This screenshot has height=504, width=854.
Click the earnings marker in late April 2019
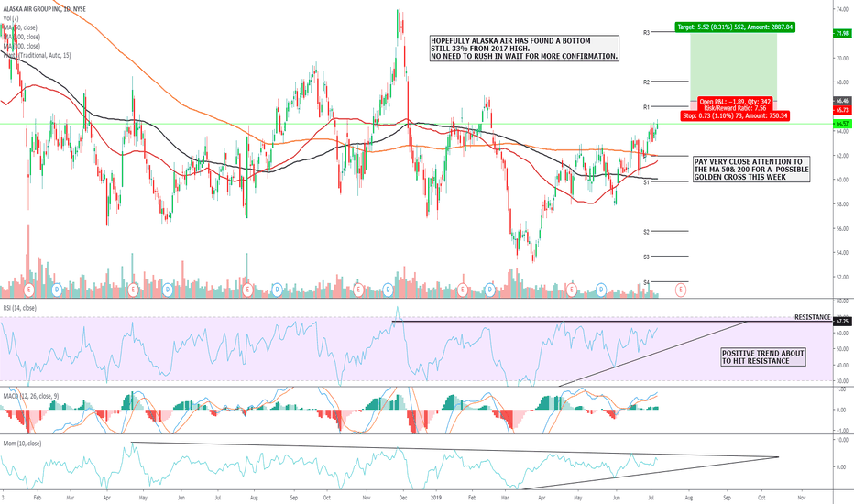[572, 290]
